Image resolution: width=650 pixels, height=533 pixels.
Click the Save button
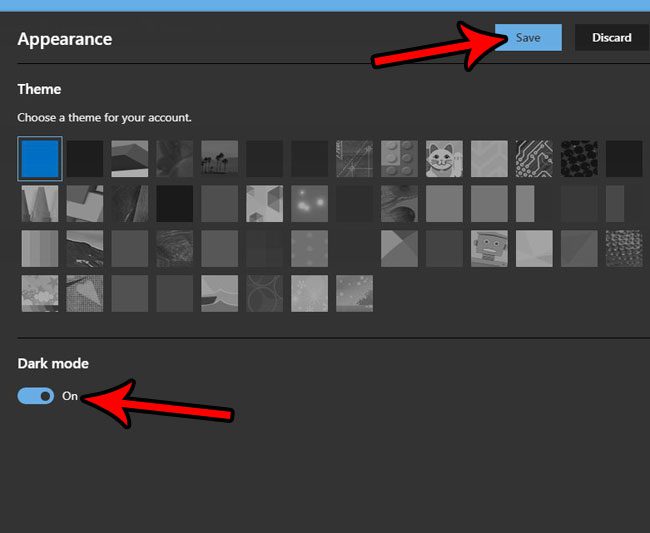(528, 38)
